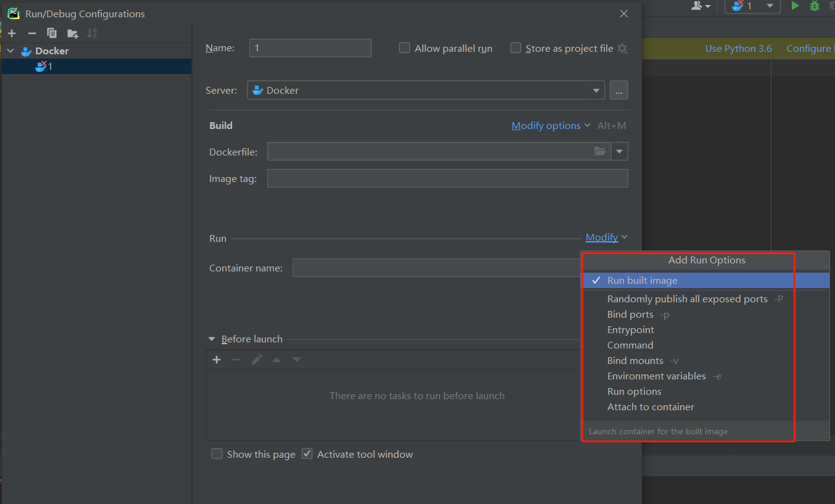Click the Modify options link under Build
The image size is (835, 504).
tap(546, 125)
